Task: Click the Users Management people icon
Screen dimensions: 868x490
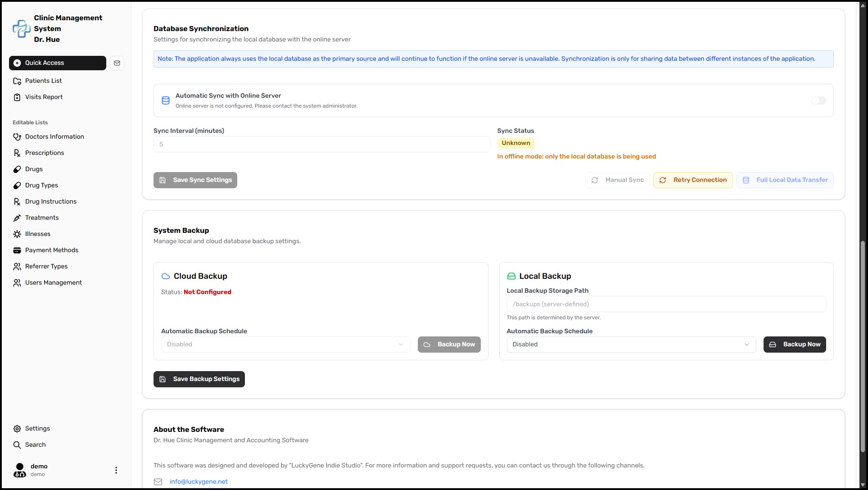Action: pos(17,283)
